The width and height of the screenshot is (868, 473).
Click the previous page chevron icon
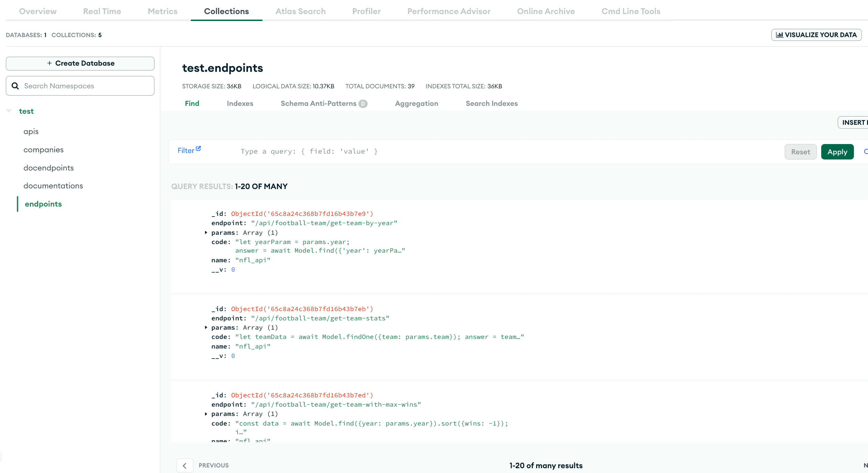[x=185, y=465]
